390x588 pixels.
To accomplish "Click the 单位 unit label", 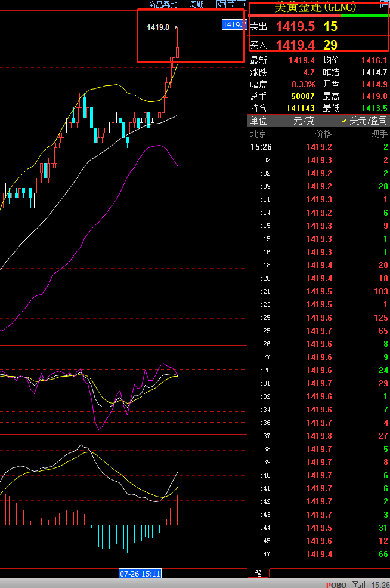I will 258,121.
